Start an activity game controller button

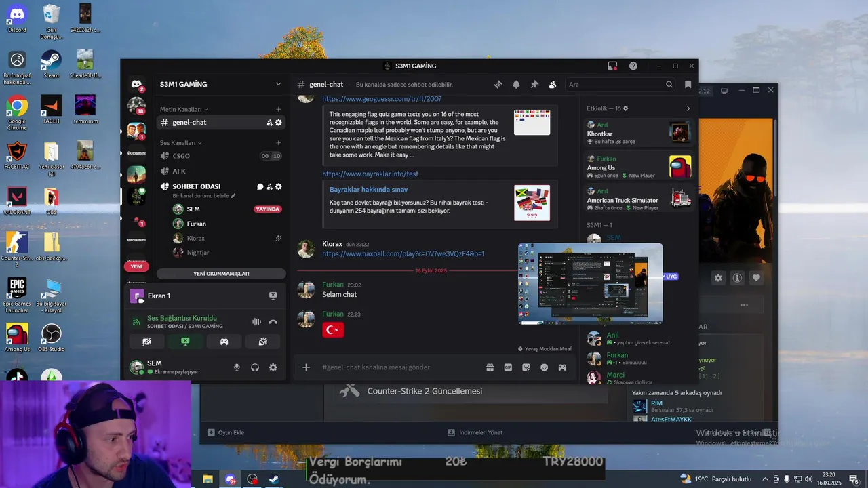tap(224, 342)
